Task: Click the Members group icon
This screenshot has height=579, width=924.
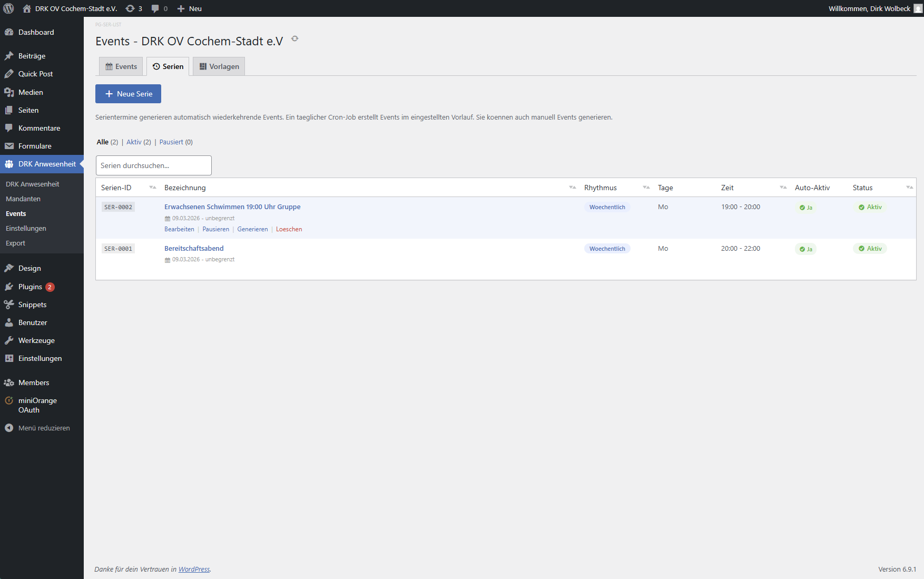Action: [x=9, y=382]
